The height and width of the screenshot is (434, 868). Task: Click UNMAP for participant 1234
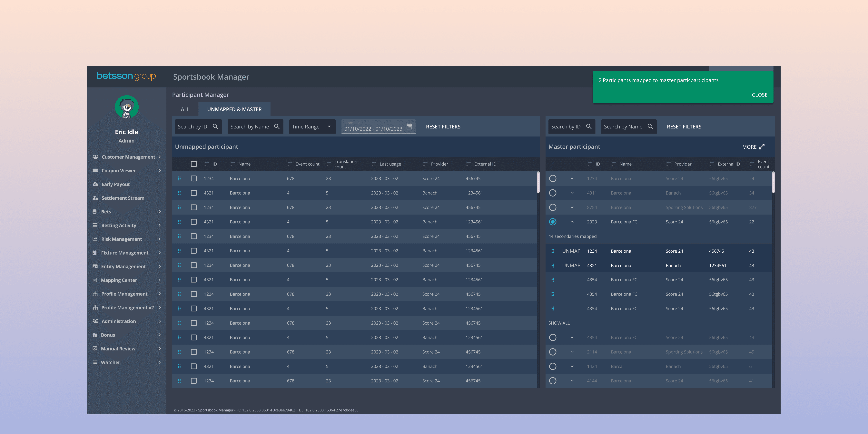(x=571, y=251)
